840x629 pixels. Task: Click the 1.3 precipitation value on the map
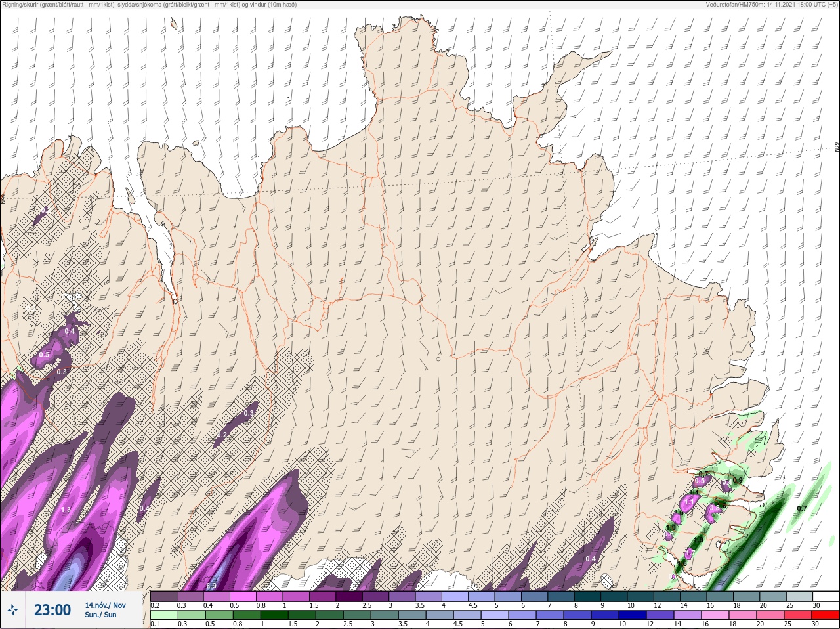(x=66, y=510)
